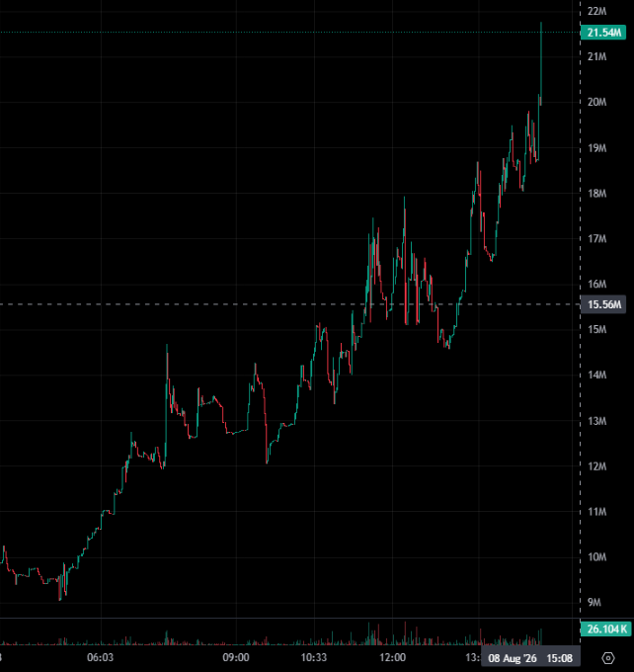Click the 09:00 time axis label

pyautogui.click(x=236, y=657)
